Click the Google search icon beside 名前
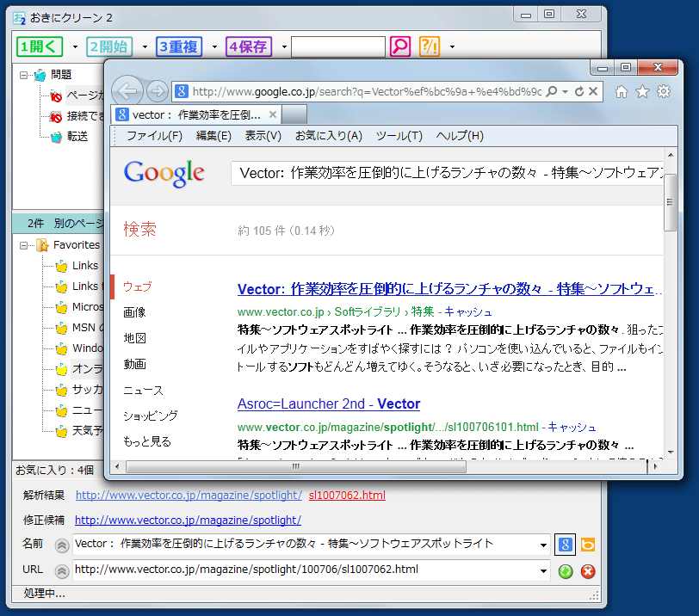 click(x=565, y=545)
